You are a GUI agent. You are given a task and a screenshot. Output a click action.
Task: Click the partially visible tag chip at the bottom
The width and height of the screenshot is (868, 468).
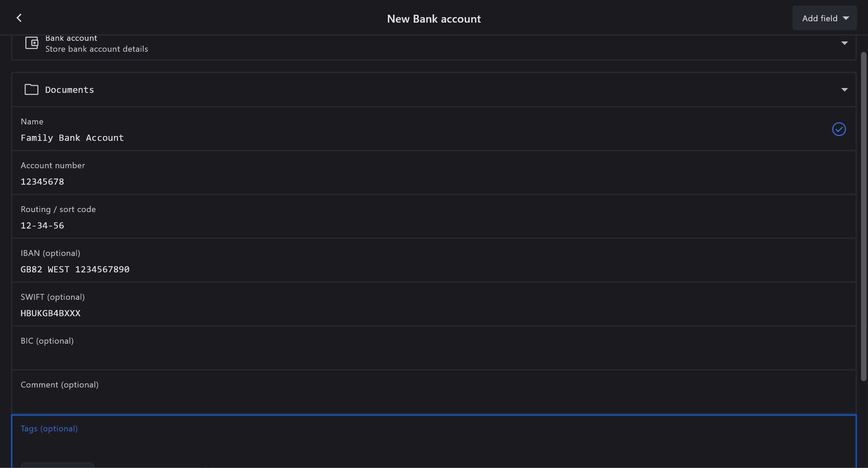pyautogui.click(x=58, y=465)
